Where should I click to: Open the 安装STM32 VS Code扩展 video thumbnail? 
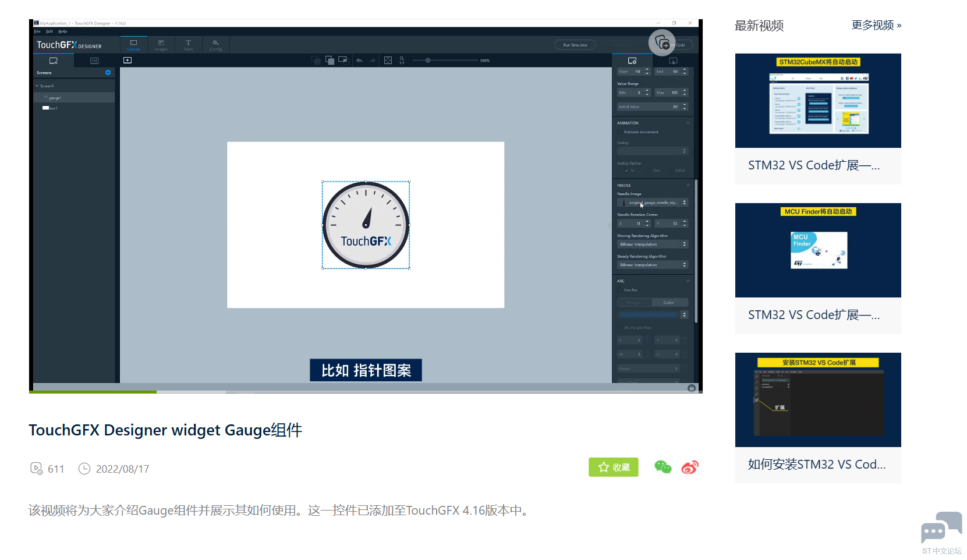(818, 400)
